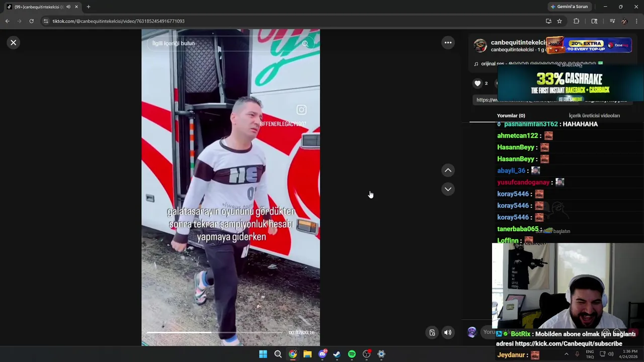Screen dimensions: 644x362
Task: Switch to İçerik üreticisi videoları tab
Action: [594, 116]
